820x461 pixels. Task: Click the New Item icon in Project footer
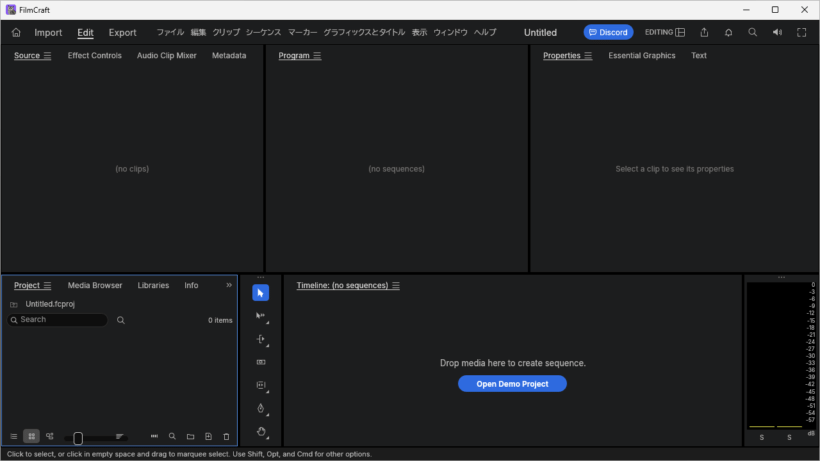coord(208,436)
